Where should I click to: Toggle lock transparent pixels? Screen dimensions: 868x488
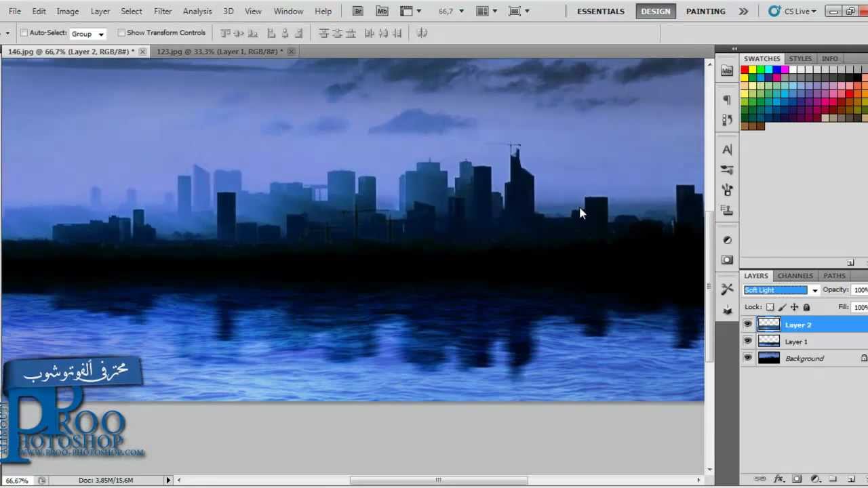tap(770, 307)
